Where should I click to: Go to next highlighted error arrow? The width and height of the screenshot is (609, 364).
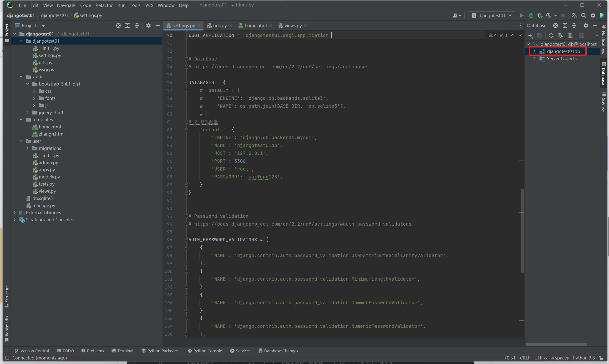pos(520,35)
